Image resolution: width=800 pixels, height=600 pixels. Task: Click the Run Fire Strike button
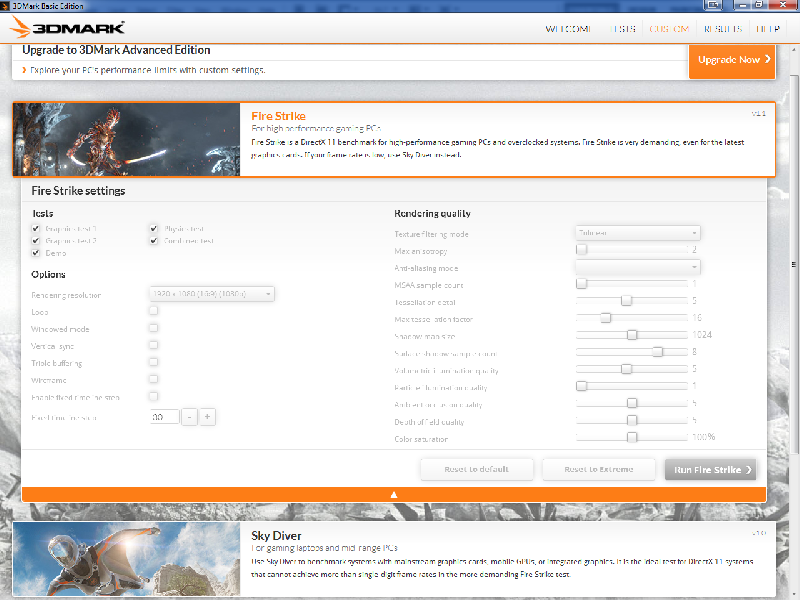click(710, 469)
